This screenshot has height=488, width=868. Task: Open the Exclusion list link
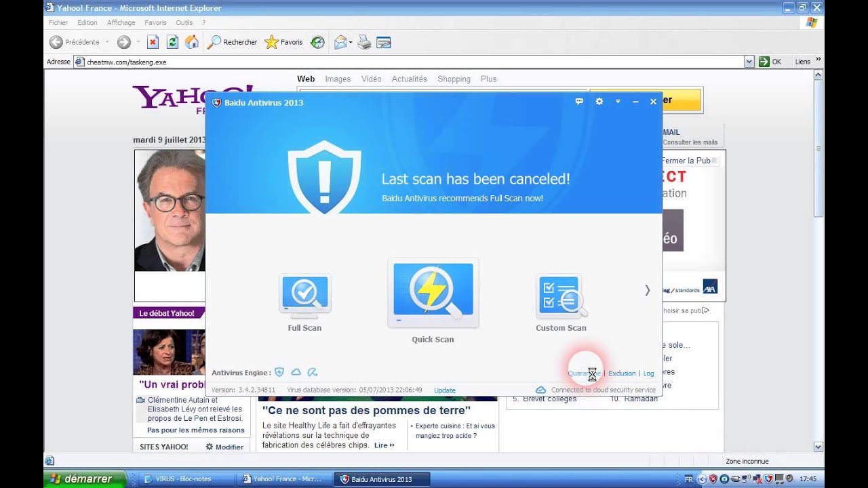(622, 373)
